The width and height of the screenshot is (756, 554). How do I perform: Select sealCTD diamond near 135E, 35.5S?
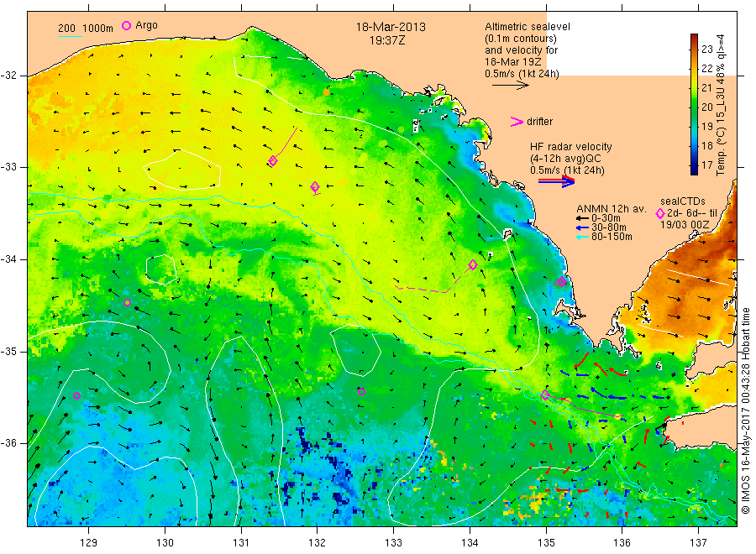click(x=545, y=395)
